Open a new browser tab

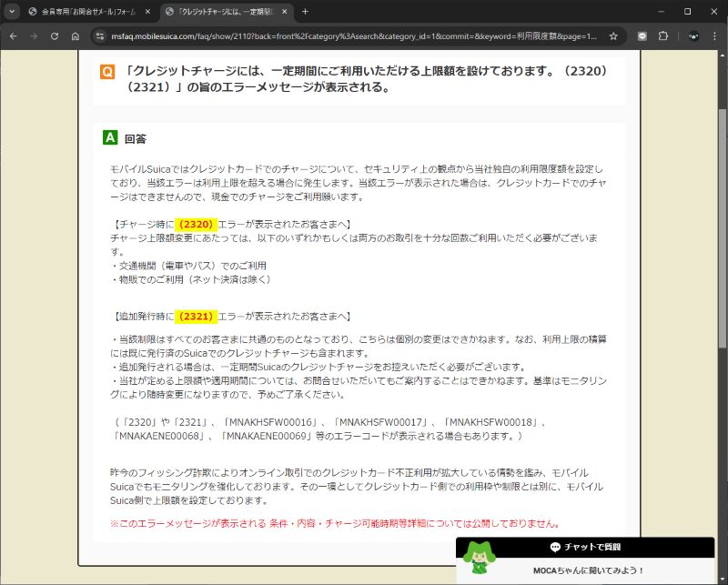(305, 12)
